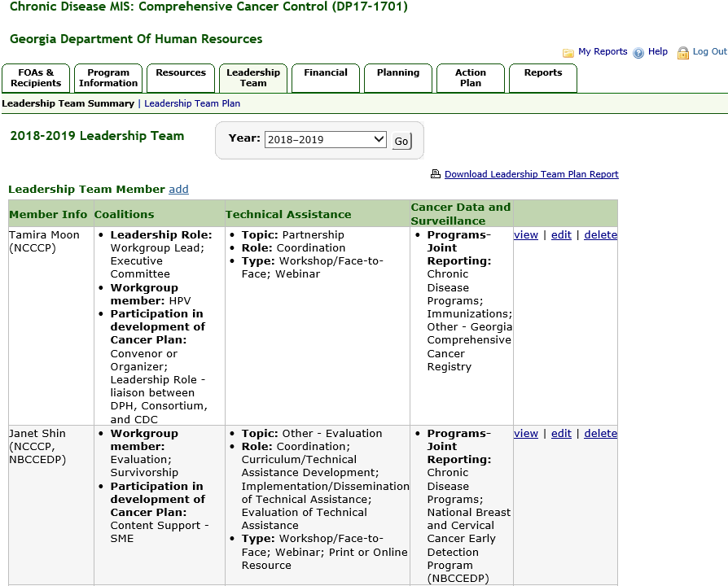Screen dimensions: 728x586
Task: Go to the Financial tab
Action: [x=326, y=78]
